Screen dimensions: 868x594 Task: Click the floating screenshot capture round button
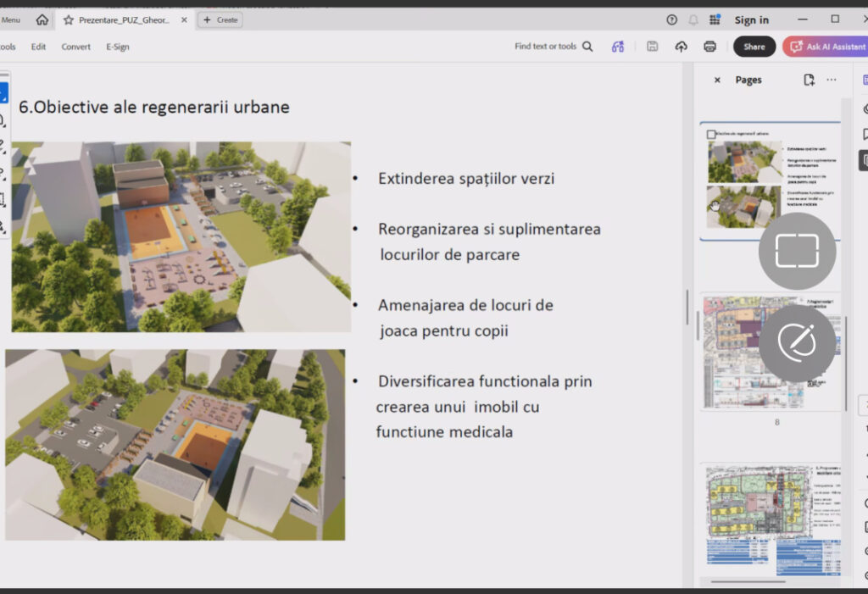click(x=797, y=251)
